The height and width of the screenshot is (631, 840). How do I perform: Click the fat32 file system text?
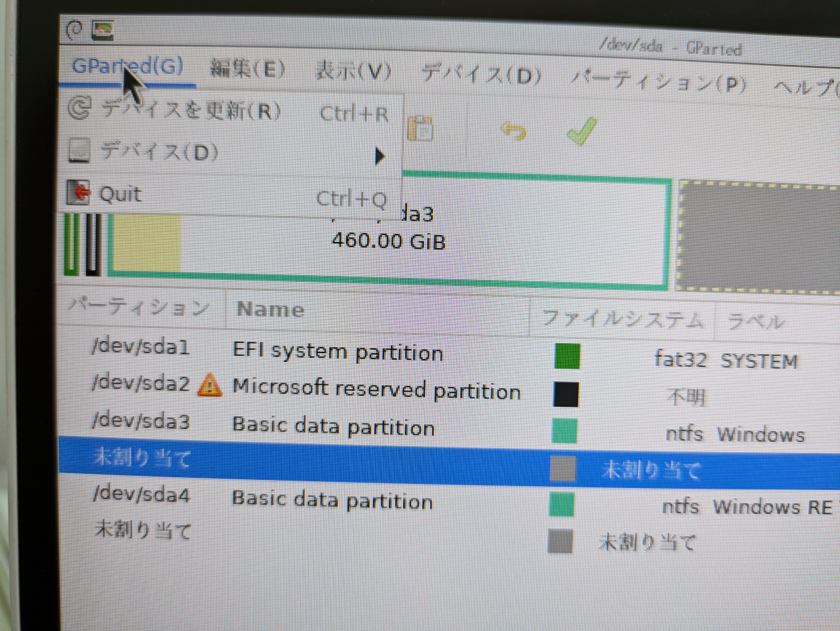[x=680, y=358]
